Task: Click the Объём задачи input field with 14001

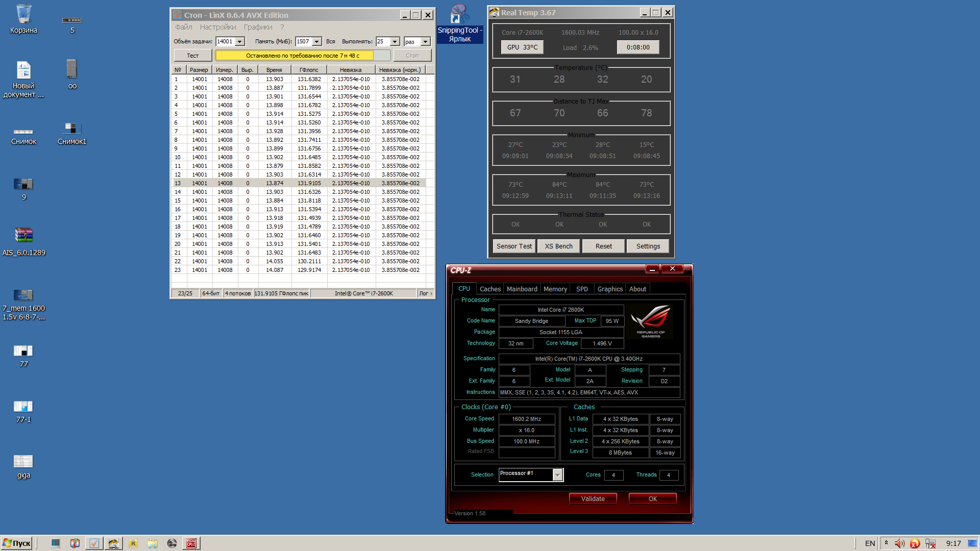Action: (225, 42)
